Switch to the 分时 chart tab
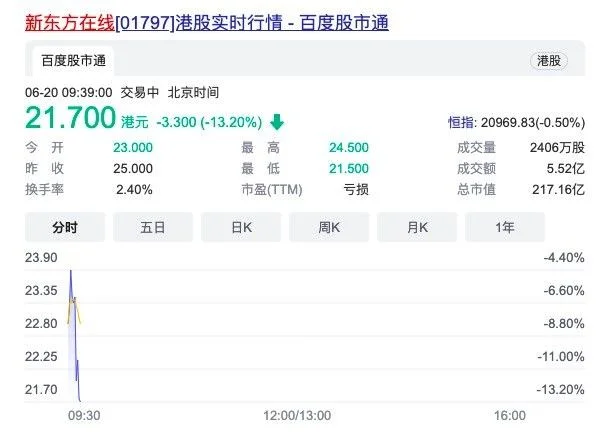613x432 pixels. (64, 228)
